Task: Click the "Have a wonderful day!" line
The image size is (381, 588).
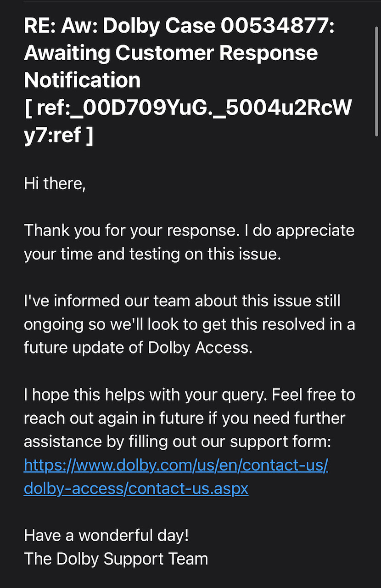Action: point(106,535)
